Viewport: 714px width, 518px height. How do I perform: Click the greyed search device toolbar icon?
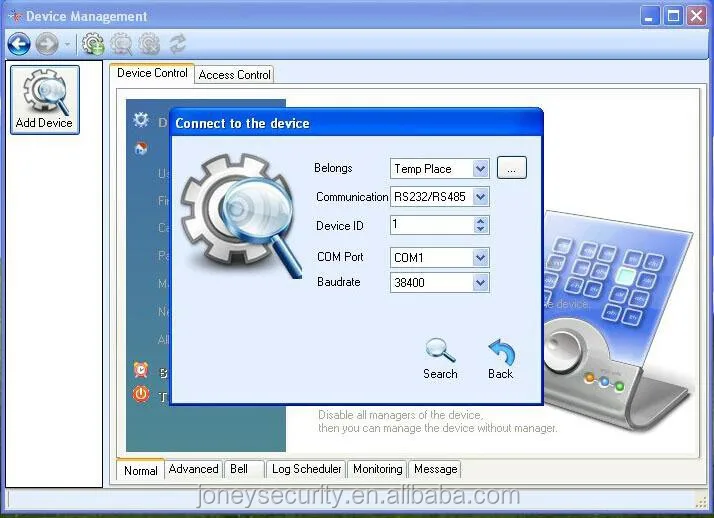pyautogui.click(x=121, y=44)
